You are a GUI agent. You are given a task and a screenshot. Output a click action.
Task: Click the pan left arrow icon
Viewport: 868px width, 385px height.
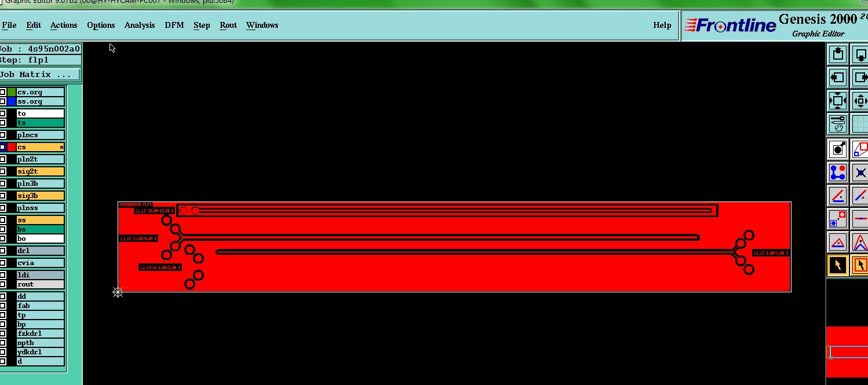(x=838, y=78)
